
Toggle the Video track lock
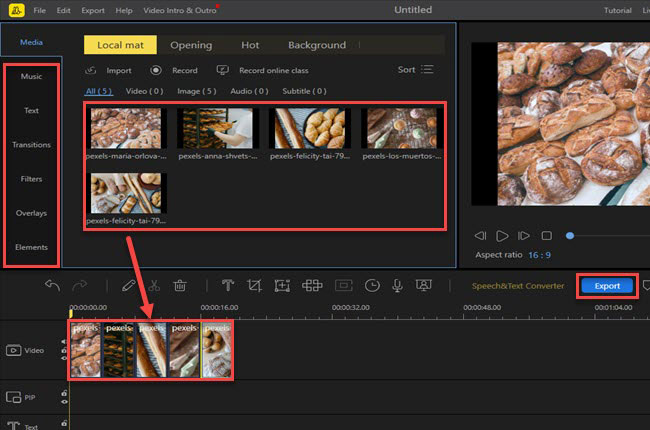tap(64, 350)
